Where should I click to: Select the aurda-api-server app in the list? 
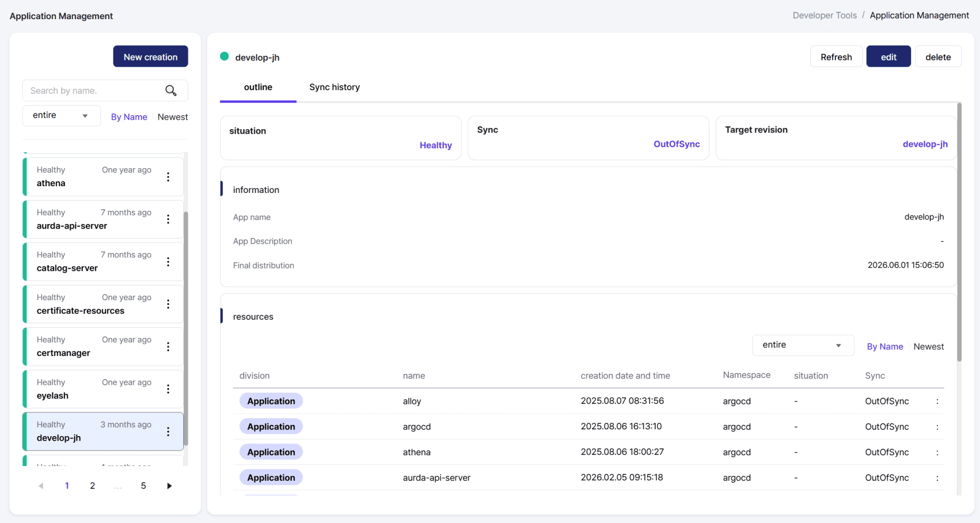[x=103, y=219]
